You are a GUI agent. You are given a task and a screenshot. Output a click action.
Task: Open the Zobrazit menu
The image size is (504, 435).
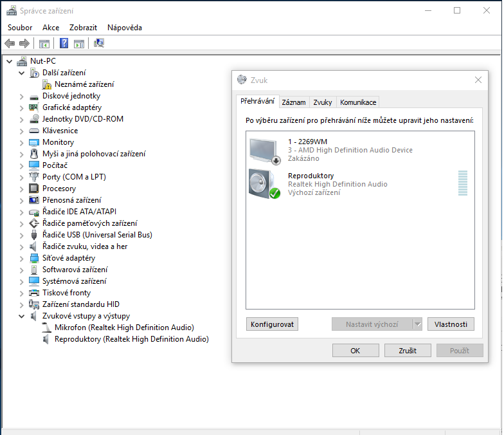pyautogui.click(x=84, y=28)
